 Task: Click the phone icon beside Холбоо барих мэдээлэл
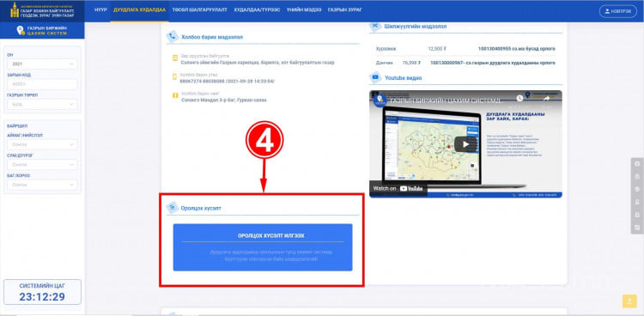coord(172,37)
